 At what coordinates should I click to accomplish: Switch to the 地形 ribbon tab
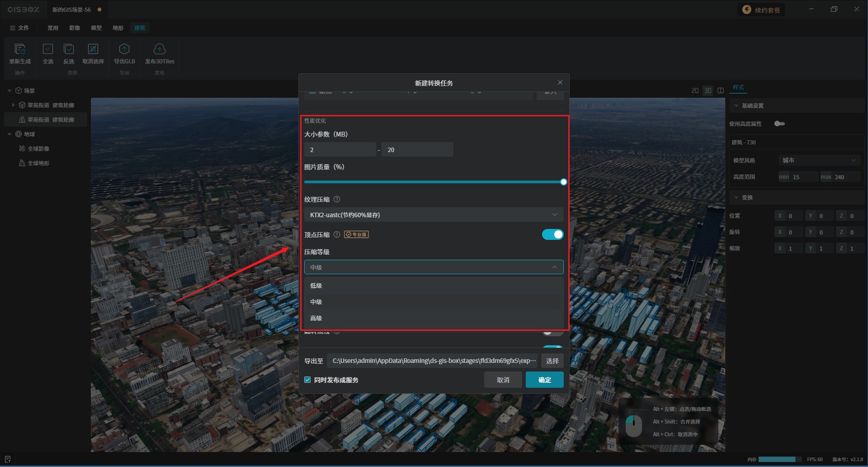118,28
